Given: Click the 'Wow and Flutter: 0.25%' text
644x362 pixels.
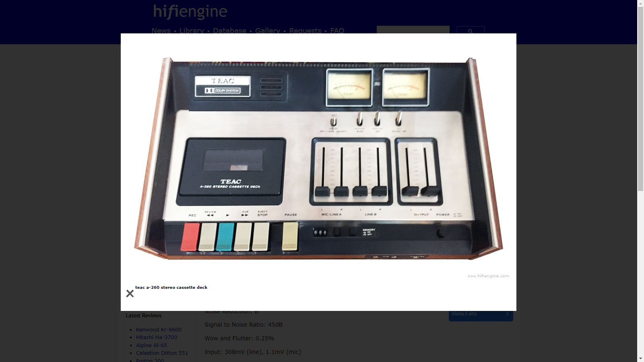Looking at the screenshot, I should click(239, 338).
